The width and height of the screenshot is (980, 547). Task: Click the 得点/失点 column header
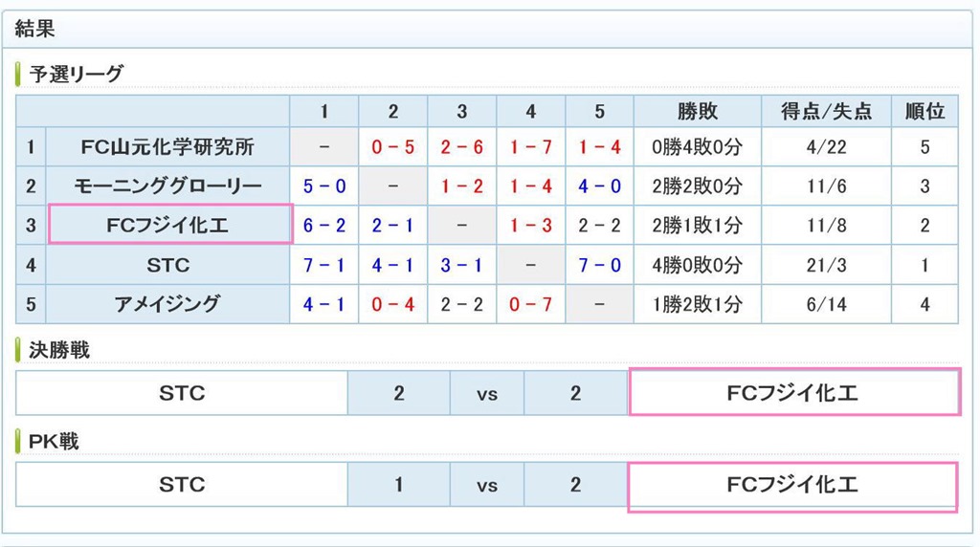(x=826, y=111)
